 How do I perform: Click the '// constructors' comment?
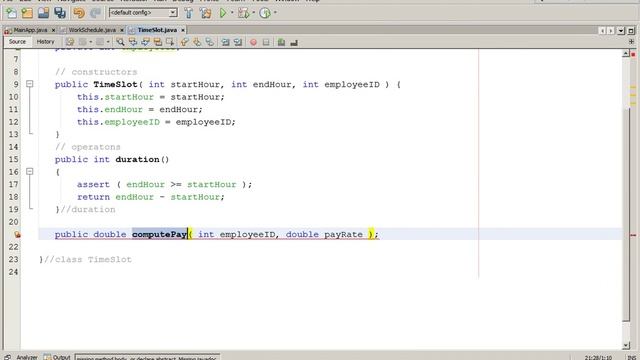96,72
